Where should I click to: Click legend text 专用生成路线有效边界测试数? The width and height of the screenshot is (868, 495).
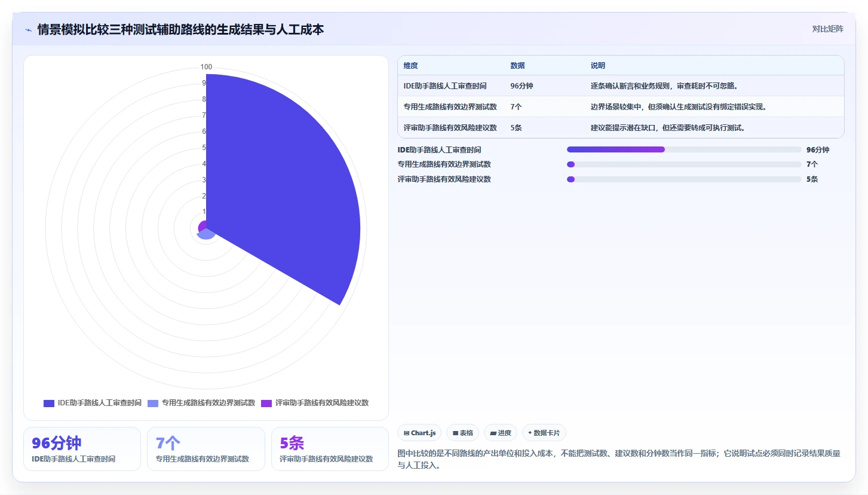[x=208, y=403]
